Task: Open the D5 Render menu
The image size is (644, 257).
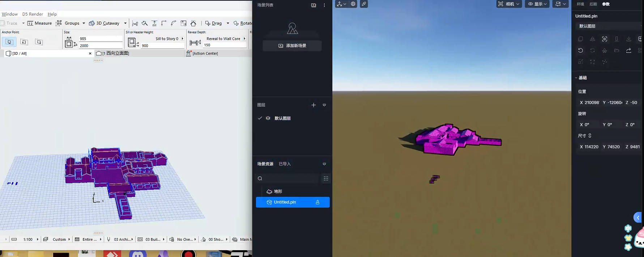Action: click(33, 14)
